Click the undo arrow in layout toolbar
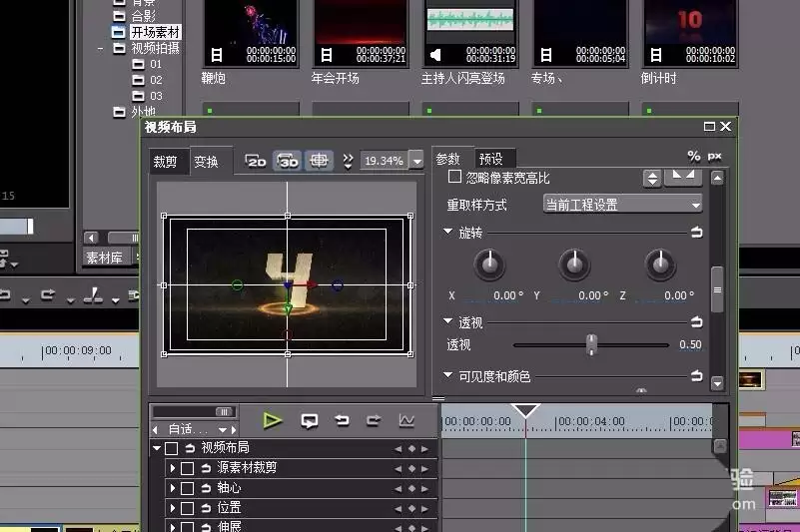The width and height of the screenshot is (800, 532). 342,420
